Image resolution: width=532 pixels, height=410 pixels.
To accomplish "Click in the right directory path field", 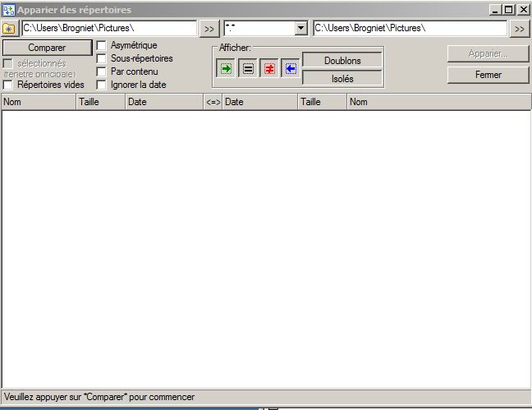I will tap(409, 29).
